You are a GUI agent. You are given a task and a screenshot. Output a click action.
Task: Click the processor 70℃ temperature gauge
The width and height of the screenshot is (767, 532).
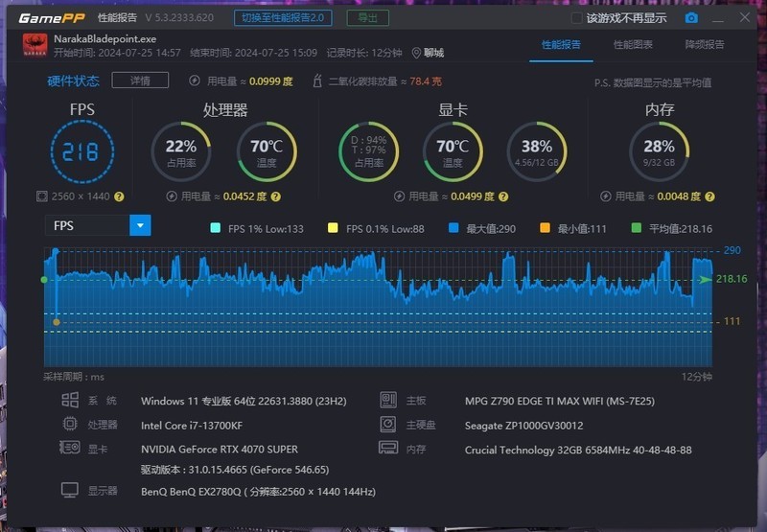point(267,151)
